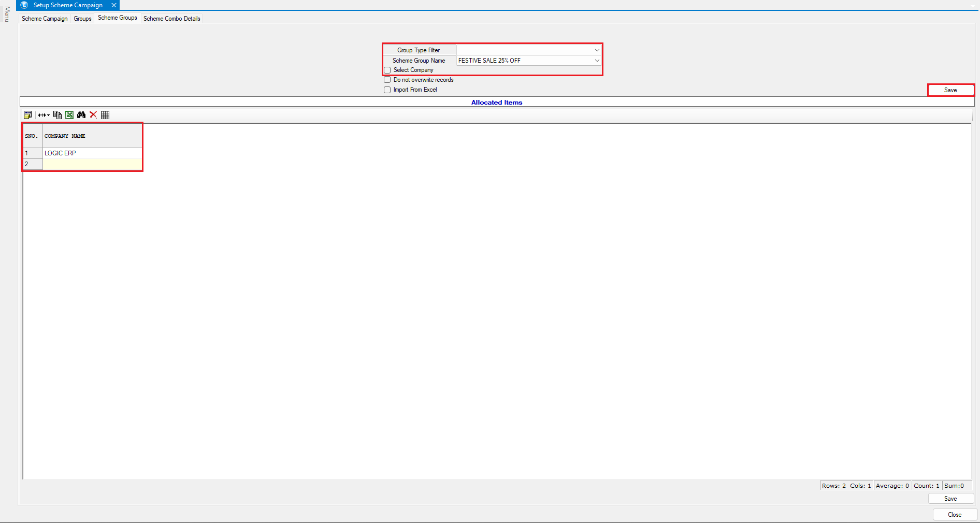The height and width of the screenshot is (523, 980).
Task: Tick the Do not overwrite records checkbox
Action: click(387, 80)
